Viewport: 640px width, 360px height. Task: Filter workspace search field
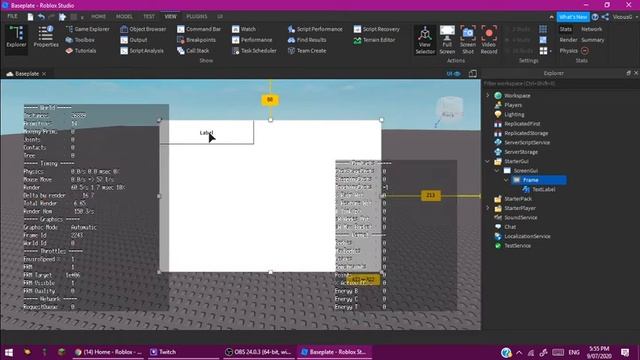point(560,84)
